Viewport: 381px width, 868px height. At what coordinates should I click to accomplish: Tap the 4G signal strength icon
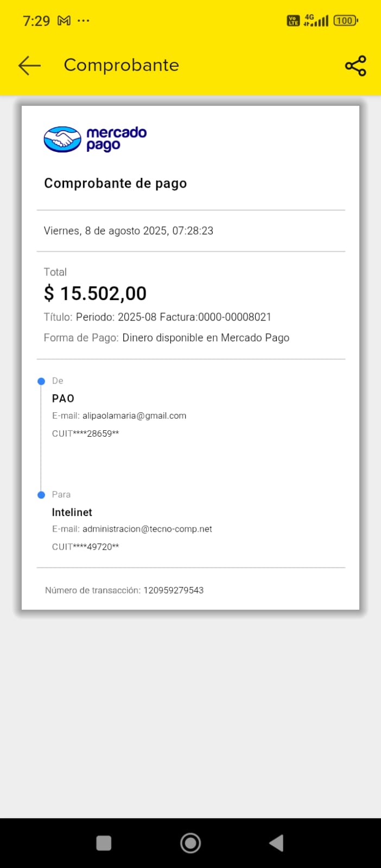316,21
